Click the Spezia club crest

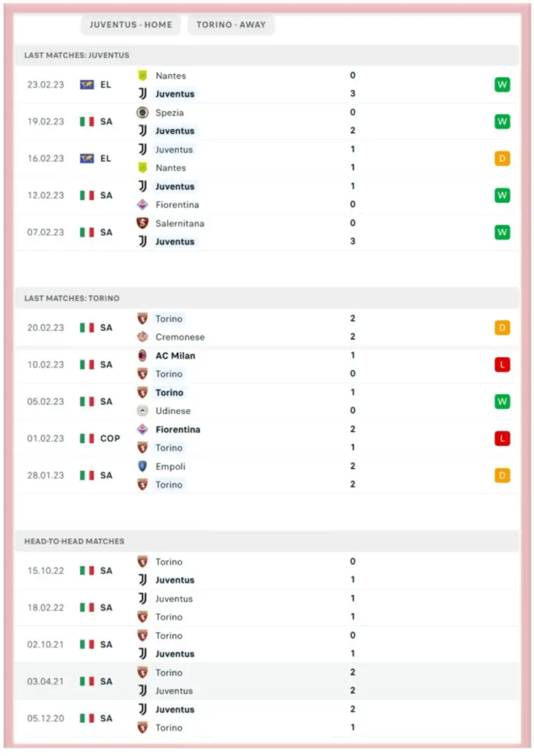tap(142, 113)
